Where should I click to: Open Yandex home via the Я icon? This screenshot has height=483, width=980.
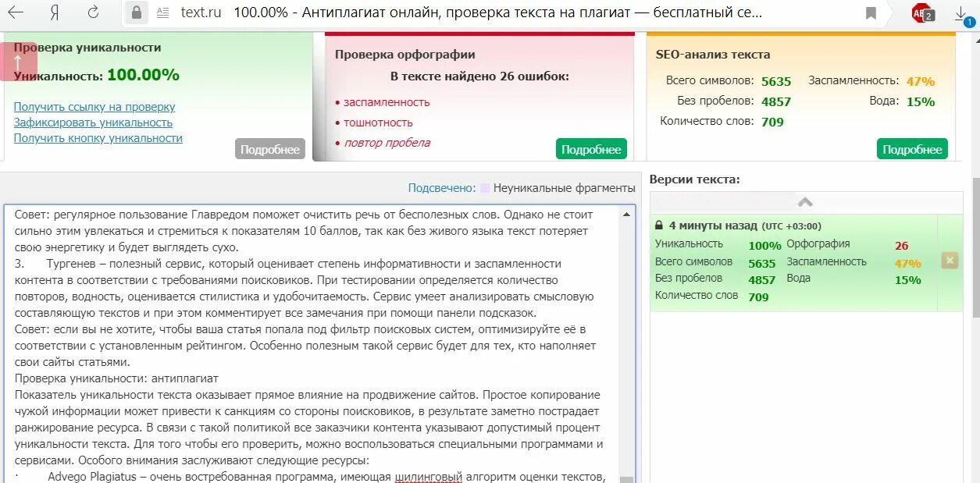pos(55,12)
